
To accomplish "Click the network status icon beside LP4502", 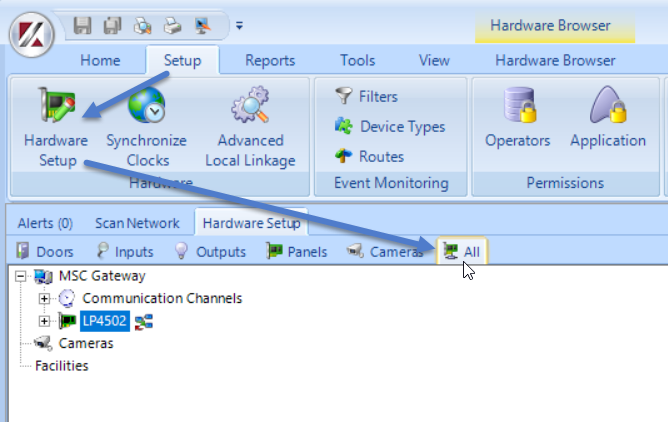I will pos(144,322).
